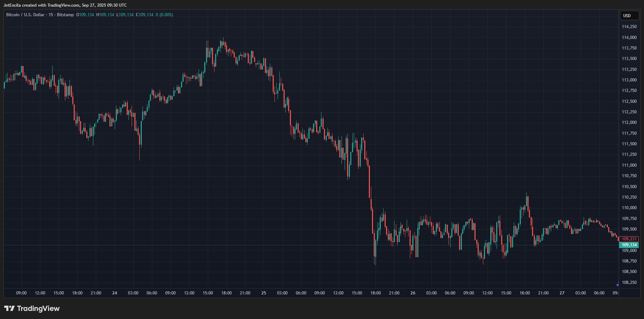Click the 114,000 label on the price axis
Screen dimensions: 644x319
click(629, 38)
